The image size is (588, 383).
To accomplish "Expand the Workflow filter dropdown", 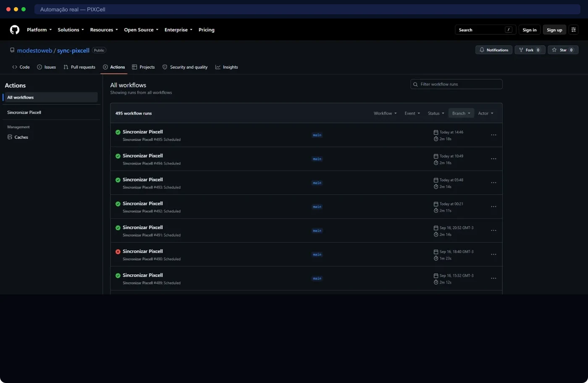I will [x=385, y=113].
